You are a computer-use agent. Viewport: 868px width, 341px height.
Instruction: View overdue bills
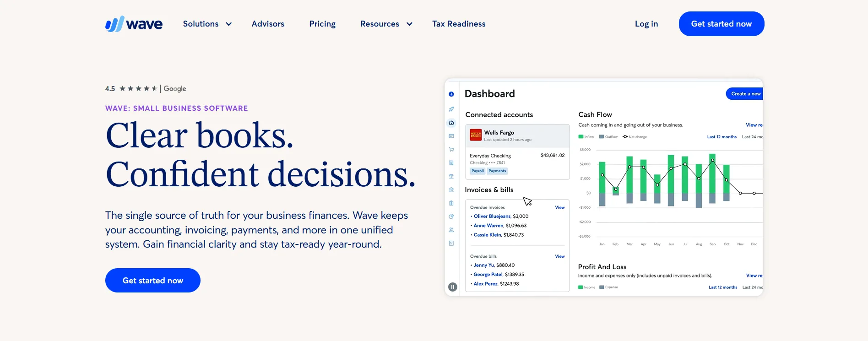click(560, 256)
